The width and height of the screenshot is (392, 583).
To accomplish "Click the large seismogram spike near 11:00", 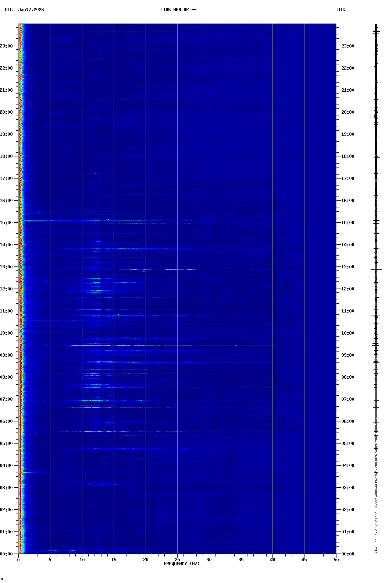I will pos(377,313).
